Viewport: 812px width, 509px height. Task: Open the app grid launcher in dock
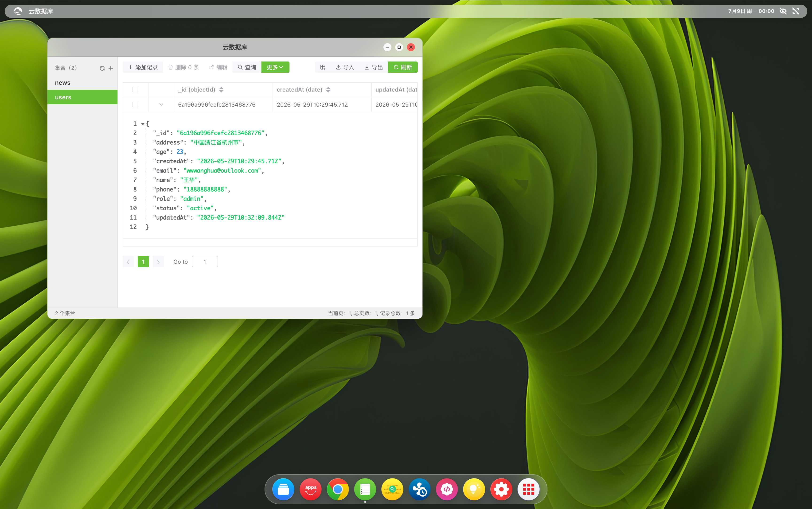tap(529, 489)
